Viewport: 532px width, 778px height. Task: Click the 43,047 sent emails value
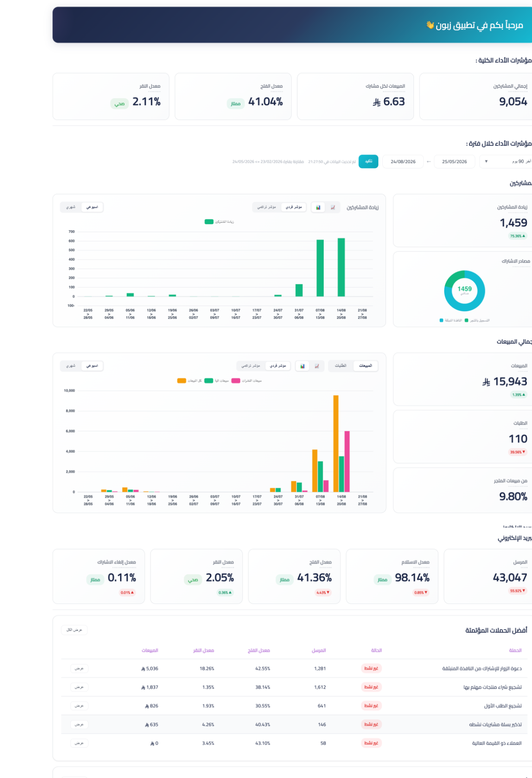[x=510, y=578]
